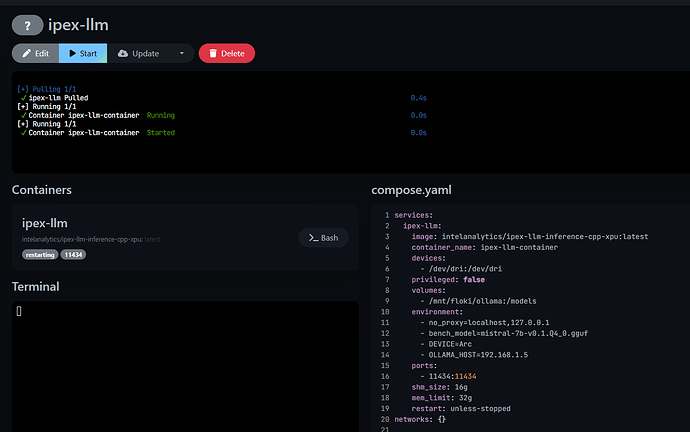Click the ipex-llm container name
Image resolution: width=690 pixels, height=432 pixels.
tap(45, 223)
